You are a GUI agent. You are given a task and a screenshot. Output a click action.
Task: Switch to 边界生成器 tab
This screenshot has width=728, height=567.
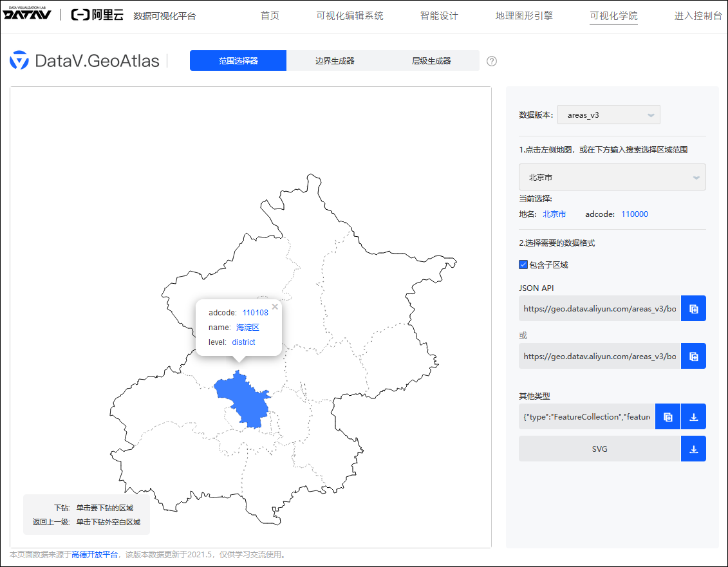pyautogui.click(x=335, y=61)
